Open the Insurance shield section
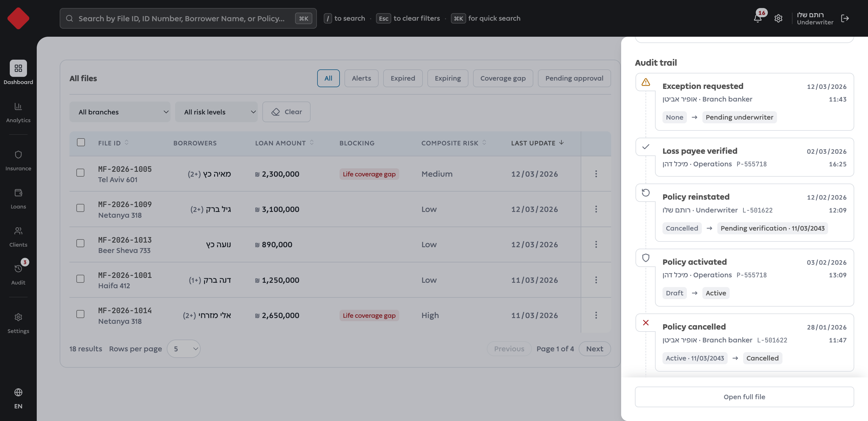The height and width of the screenshot is (421, 868). pyautogui.click(x=18, y=161)
